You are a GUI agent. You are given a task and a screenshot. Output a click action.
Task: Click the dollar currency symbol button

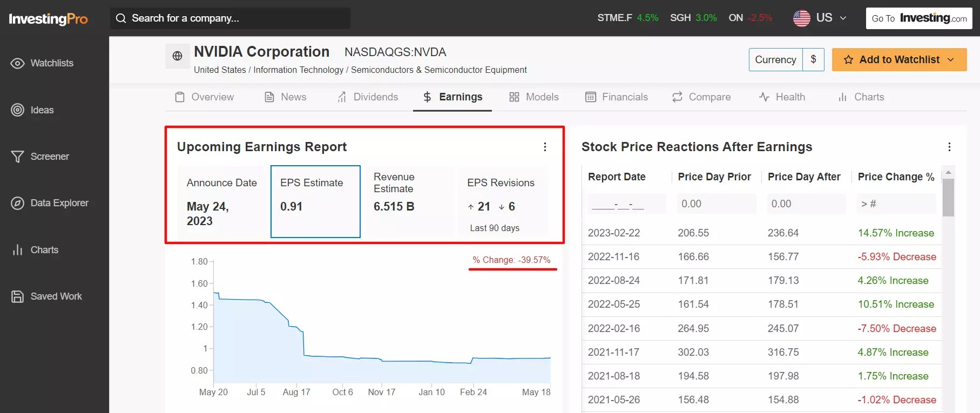(813, 60)
